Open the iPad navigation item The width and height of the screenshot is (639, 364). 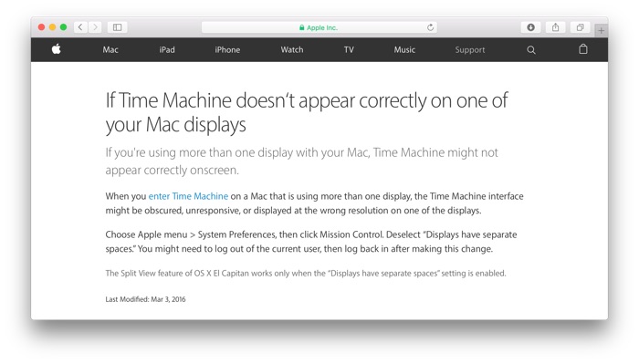point(167,49)
